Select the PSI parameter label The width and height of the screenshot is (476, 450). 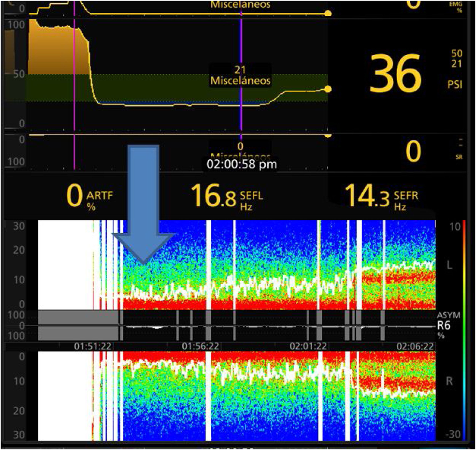[455, 85]
